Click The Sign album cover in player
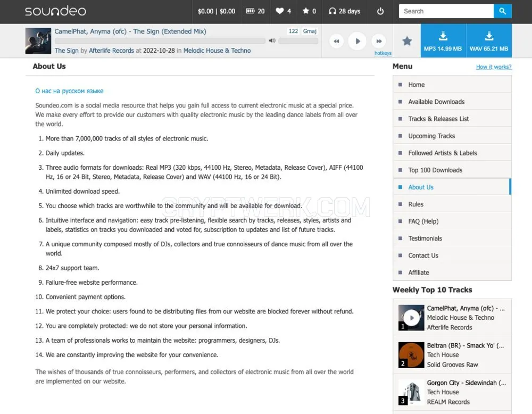This screenshot has height=414, width=532. [x=38, y=41]
